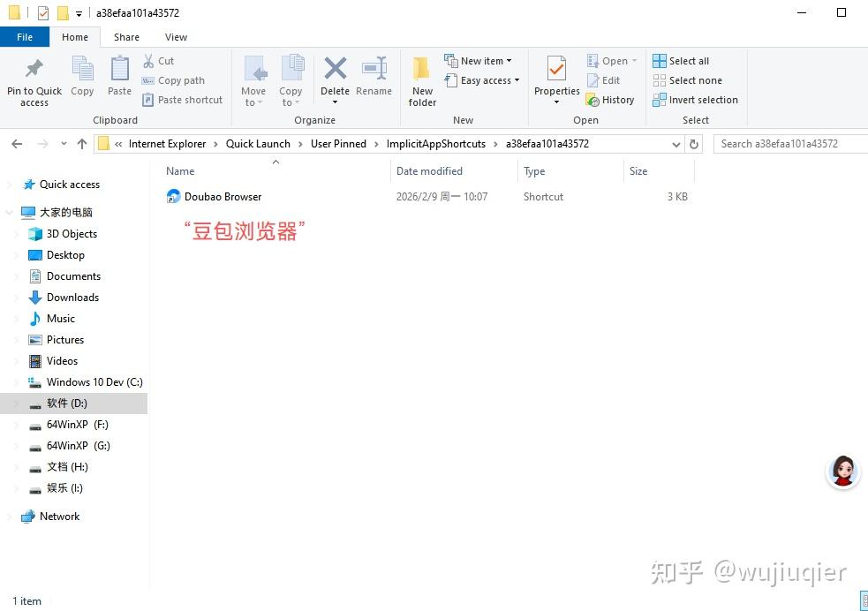Switch to the View ribbon tab
Viewport: 868px width, 611px height.
pyautogui.click(x=176, y=37)
